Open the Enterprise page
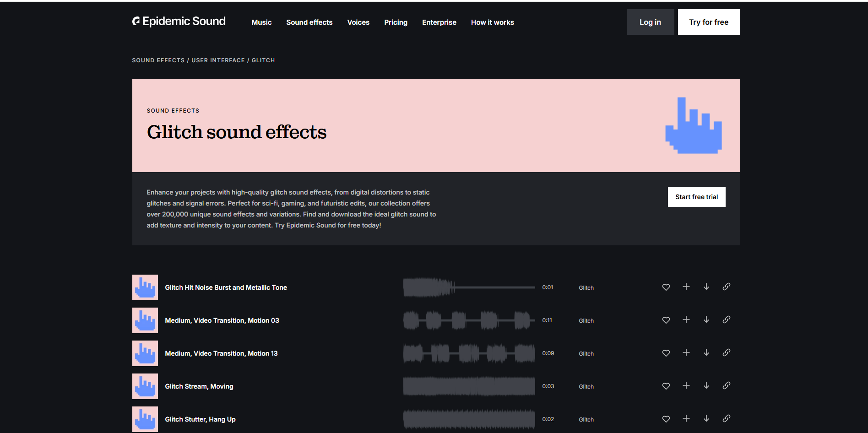Image resolution: width=868 pixels, height=433 pixels. (x=439, y=22)
